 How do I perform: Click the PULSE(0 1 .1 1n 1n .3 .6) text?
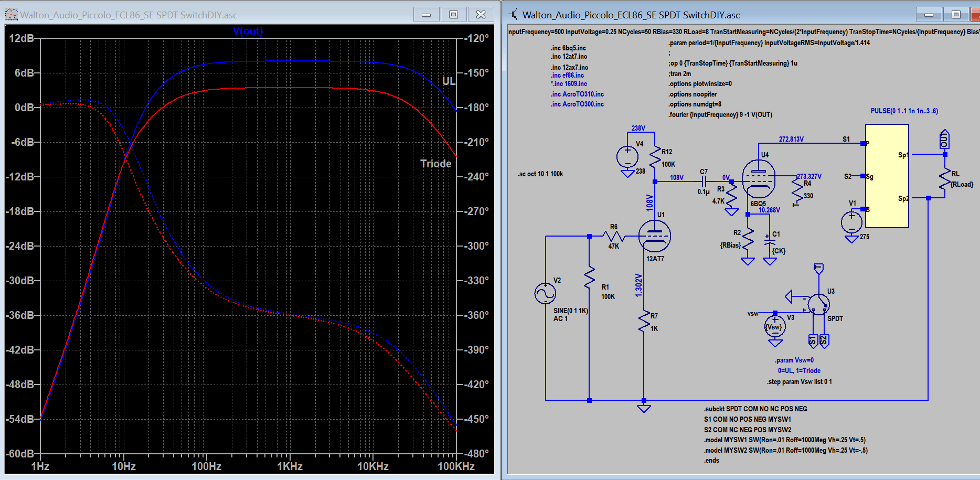(904, 111)
